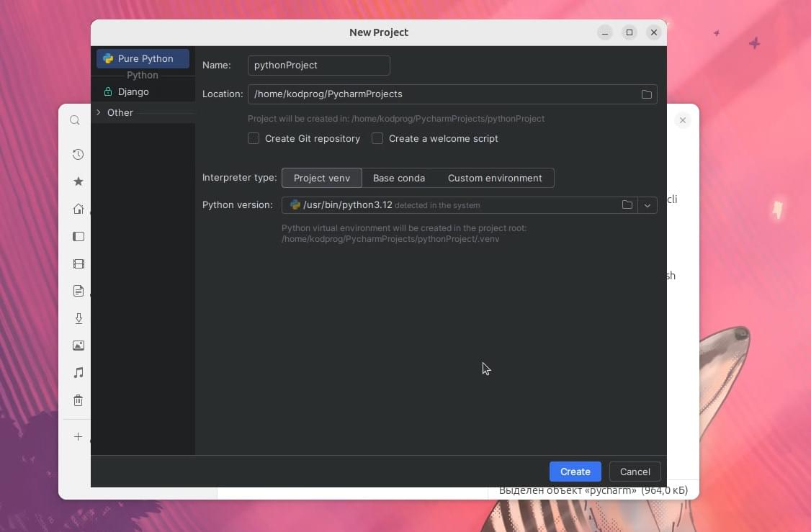Click 'Project will be created in' hint text

coord(396,118)
